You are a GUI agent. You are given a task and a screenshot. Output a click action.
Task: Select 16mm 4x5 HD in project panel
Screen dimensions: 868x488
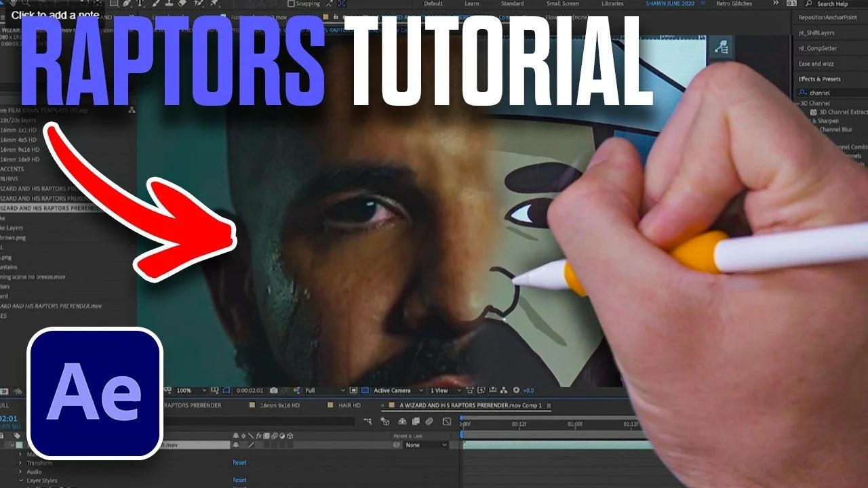[19, 140]
